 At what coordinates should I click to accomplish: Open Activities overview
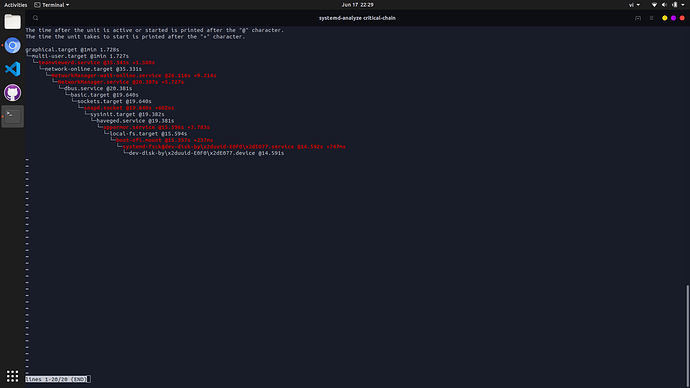pyautogui.click(x=15, y=5)
